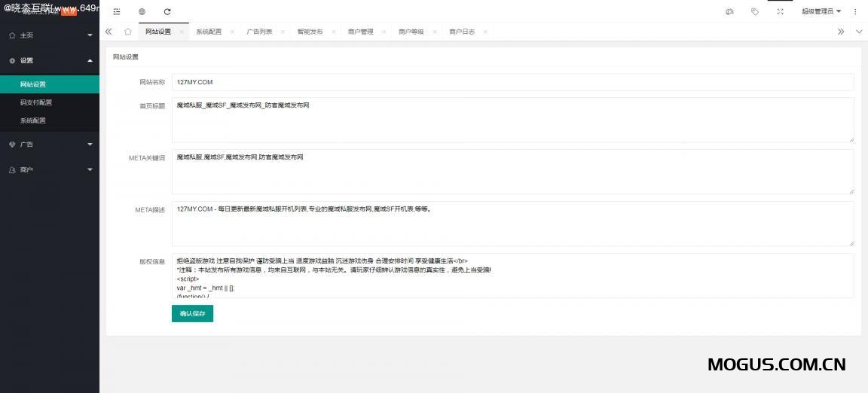Screen dimensions: 868x393
Task: Click the refresh icon in top bar
Action: [x=167, y=11]
